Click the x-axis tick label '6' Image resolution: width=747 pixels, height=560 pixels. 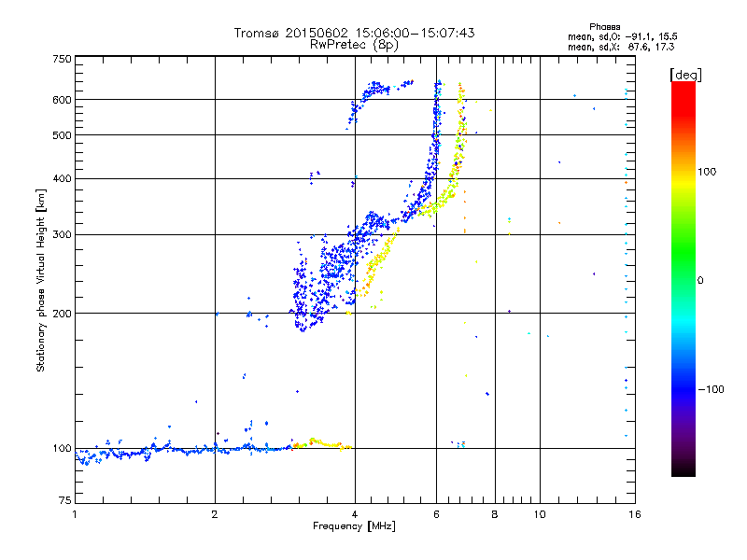click(436, 514)
